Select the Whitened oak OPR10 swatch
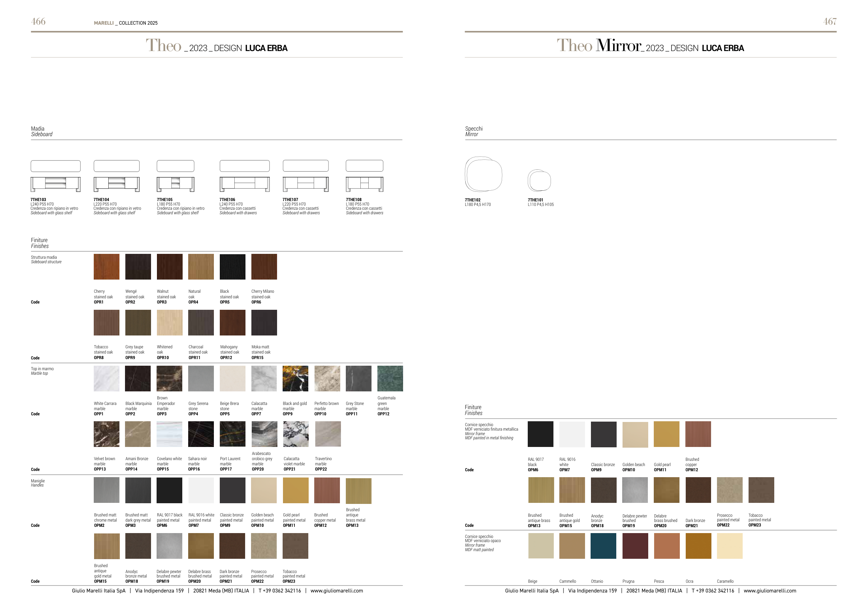 (169, 323)
